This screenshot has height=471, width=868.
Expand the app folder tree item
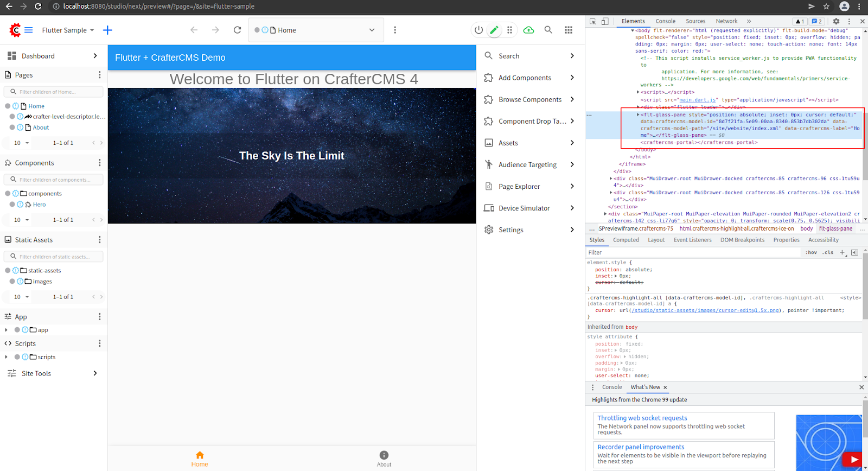pos(6,330)
